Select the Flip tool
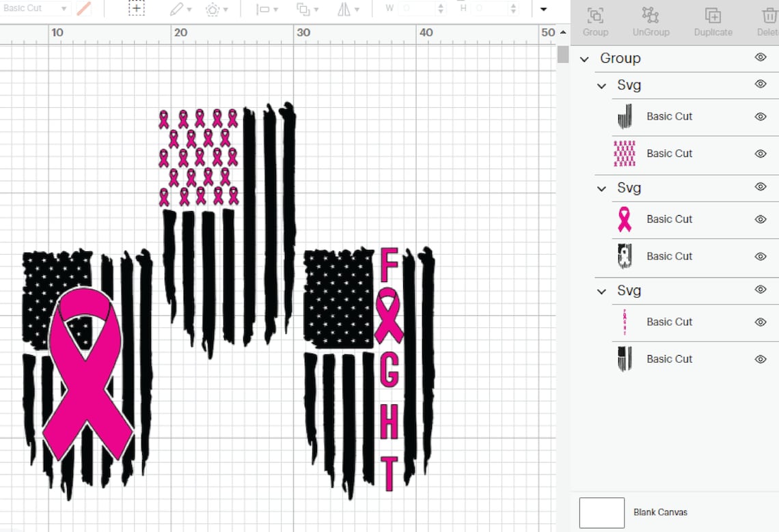 point(345,9)
